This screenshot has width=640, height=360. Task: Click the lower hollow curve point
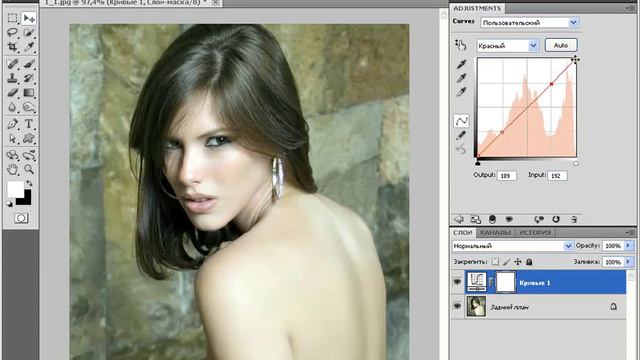(502, 132)
